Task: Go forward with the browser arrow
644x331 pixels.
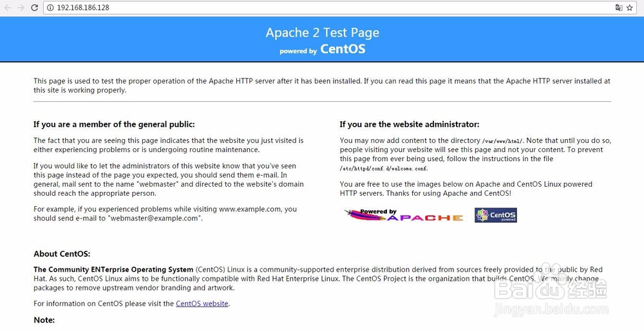Action: click(x=21, y=7)
